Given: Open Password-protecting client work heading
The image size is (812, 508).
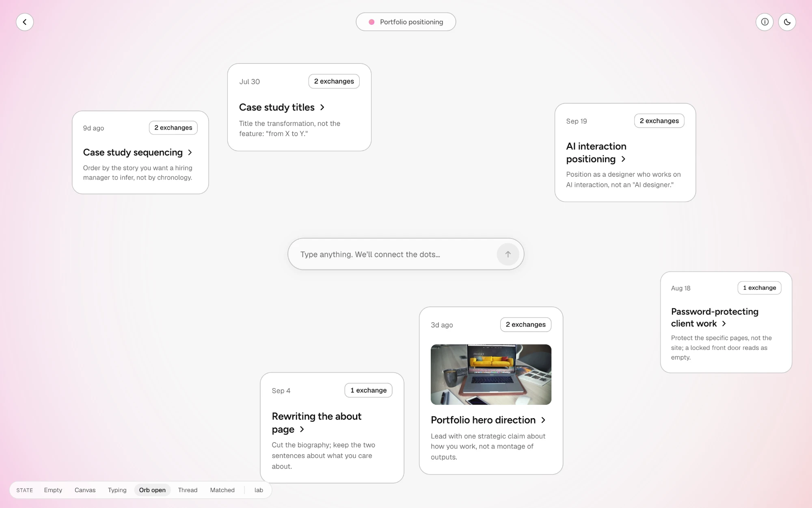Looking at the screenshot, I should [715, 317].
